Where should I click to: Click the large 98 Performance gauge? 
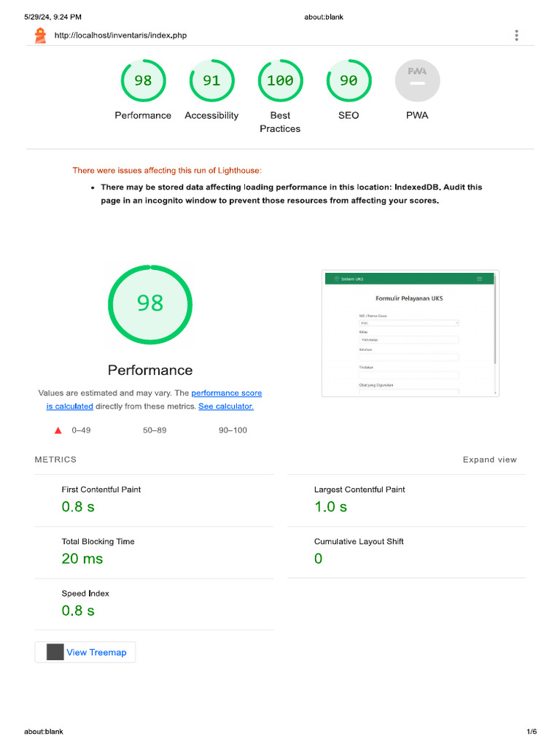click(150, 304)
